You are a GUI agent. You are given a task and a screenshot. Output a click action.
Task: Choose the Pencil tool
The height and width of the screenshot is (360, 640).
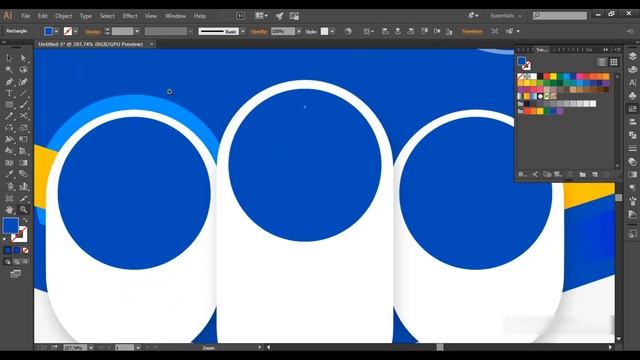point(9,116)
